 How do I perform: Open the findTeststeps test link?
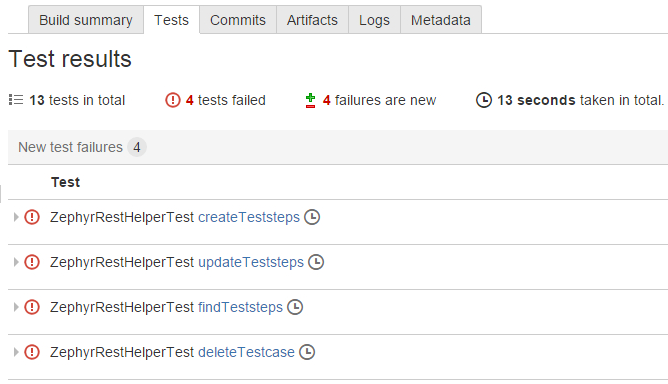(240, 307)
